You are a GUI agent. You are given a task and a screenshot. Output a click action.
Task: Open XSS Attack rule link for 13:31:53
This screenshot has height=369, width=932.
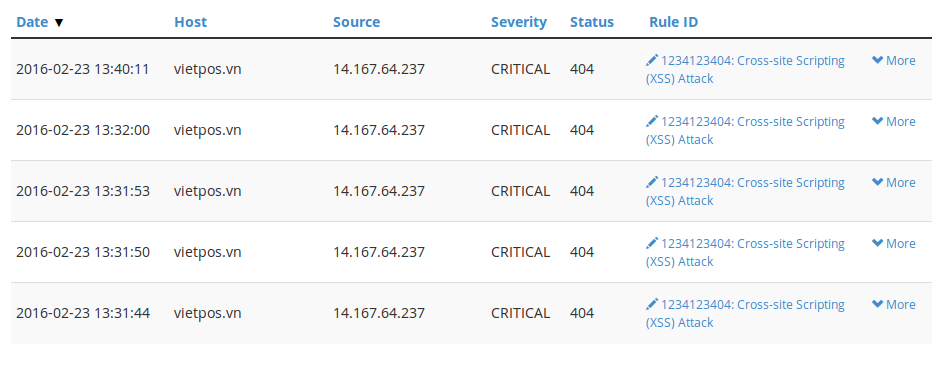(x=745, y=191)
